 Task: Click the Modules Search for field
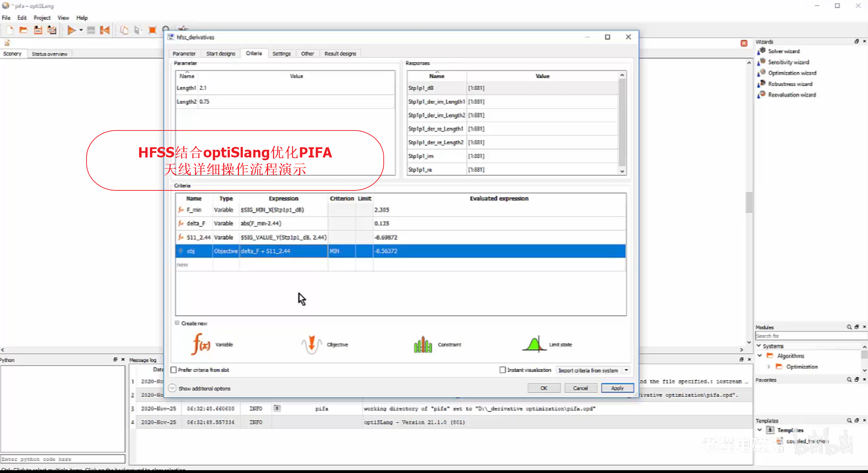pos(811,336)
